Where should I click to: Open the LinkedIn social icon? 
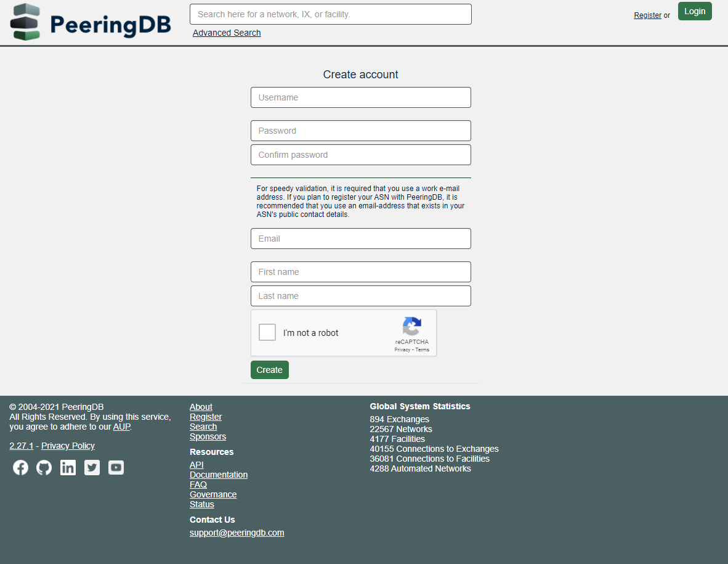point(68,468)
